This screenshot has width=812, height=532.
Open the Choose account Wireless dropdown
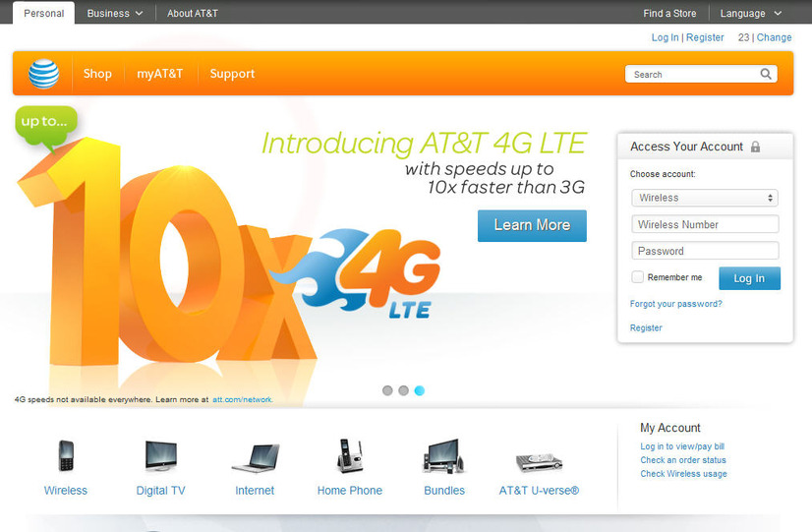pyautogui.click(x=705, y=198)
